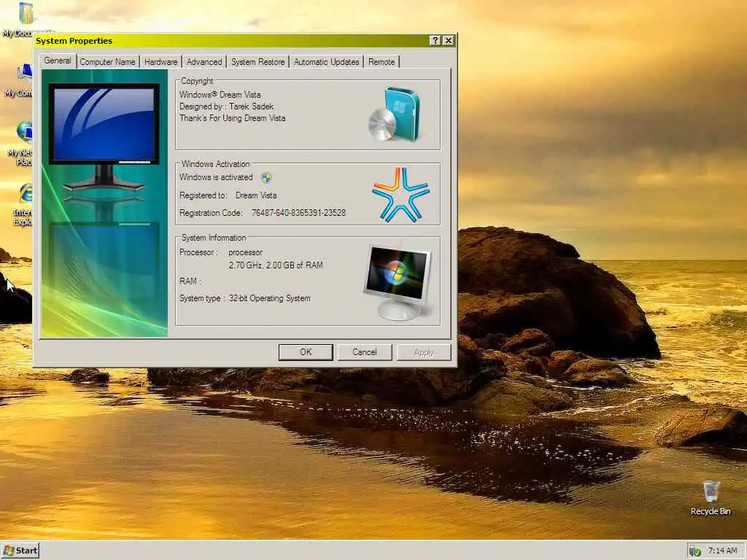This screenshot has width=747, height=560.
Task: Click the registration code 76487-640-8365391-23528
Action: [298, 213]
